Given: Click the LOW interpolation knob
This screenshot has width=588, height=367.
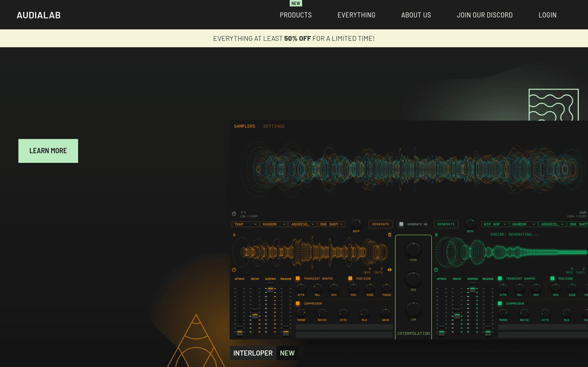Looking at the screenshot, I should click(x=413, y=309).
